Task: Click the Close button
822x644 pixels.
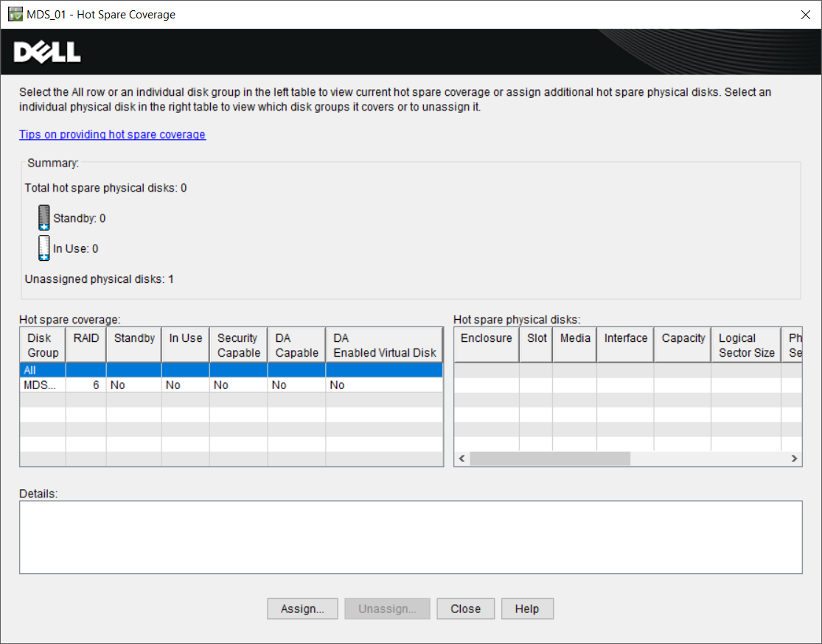Action: pyautogui.click(x=465, y=609)
